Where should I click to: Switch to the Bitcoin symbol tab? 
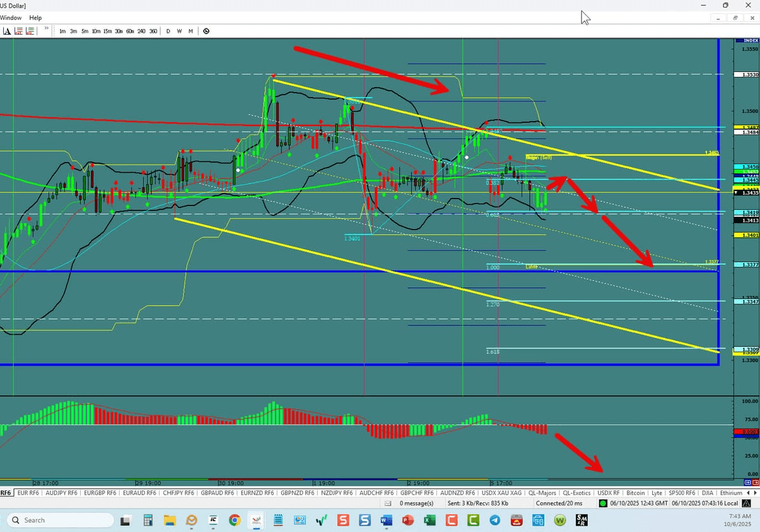pos(636,493)
